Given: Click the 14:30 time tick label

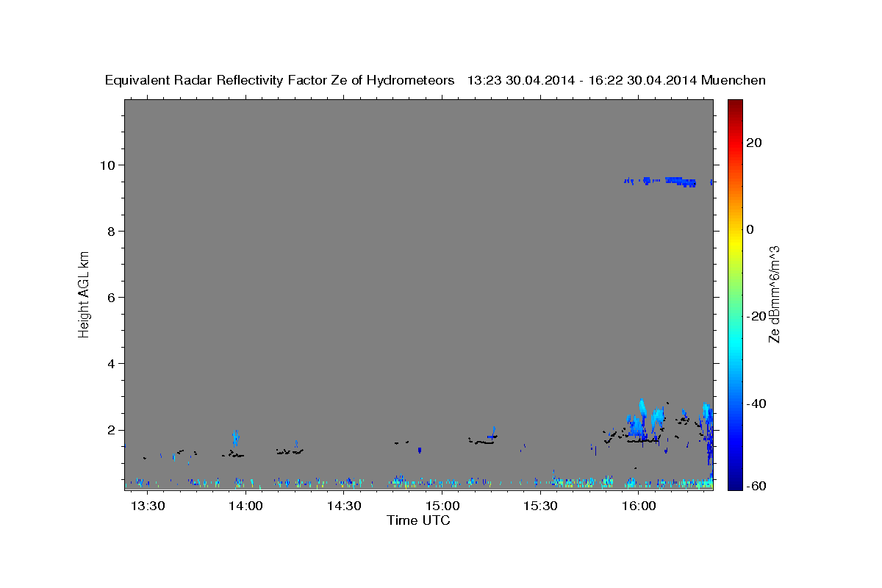Looking at the screenshot, I should click(344, 506).
